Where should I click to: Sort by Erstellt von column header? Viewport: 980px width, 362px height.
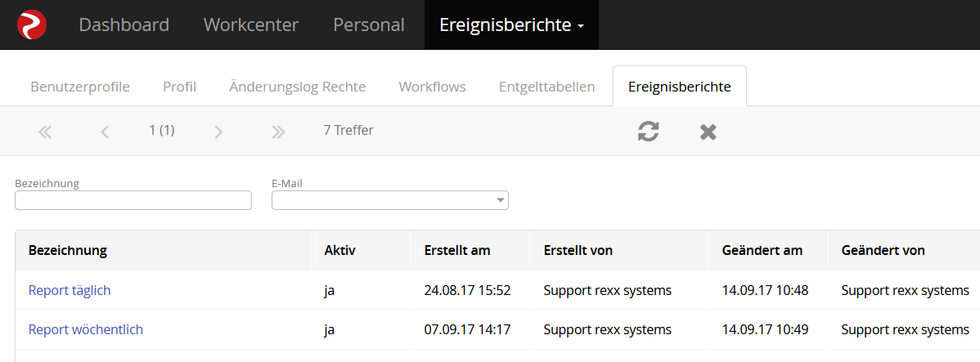pyautogui.click(x=578, y=250)
